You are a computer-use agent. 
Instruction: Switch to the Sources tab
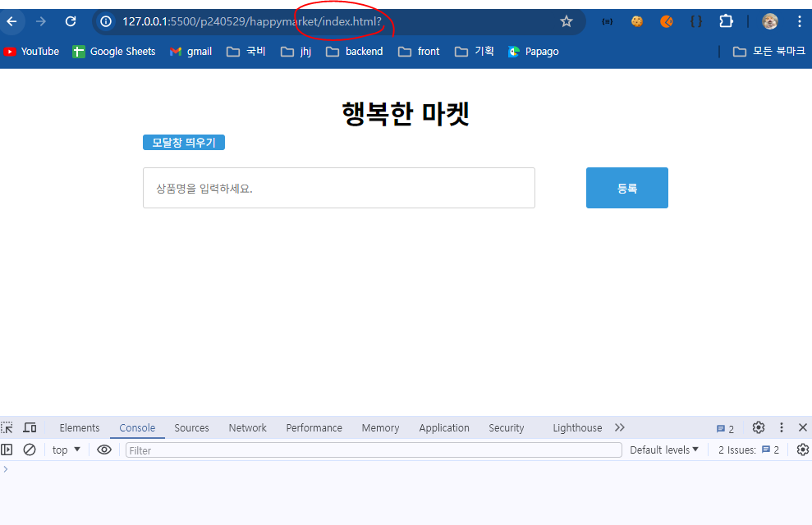(x=191, y=427)
